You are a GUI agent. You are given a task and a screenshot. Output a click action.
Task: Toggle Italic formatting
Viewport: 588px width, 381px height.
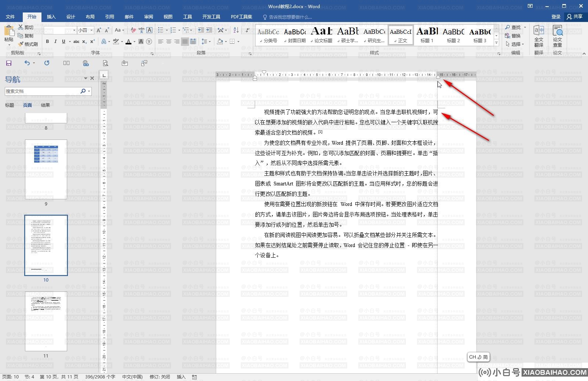55,41
